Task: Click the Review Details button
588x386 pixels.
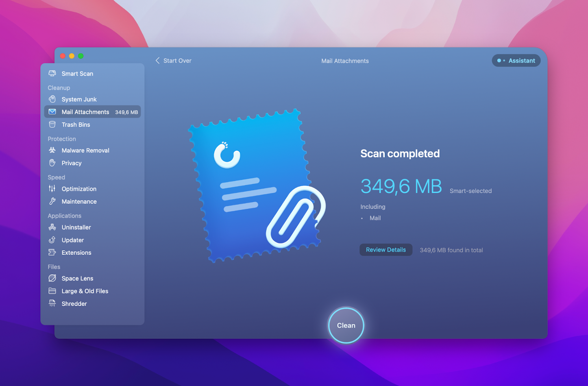Action: coord(385,250)
